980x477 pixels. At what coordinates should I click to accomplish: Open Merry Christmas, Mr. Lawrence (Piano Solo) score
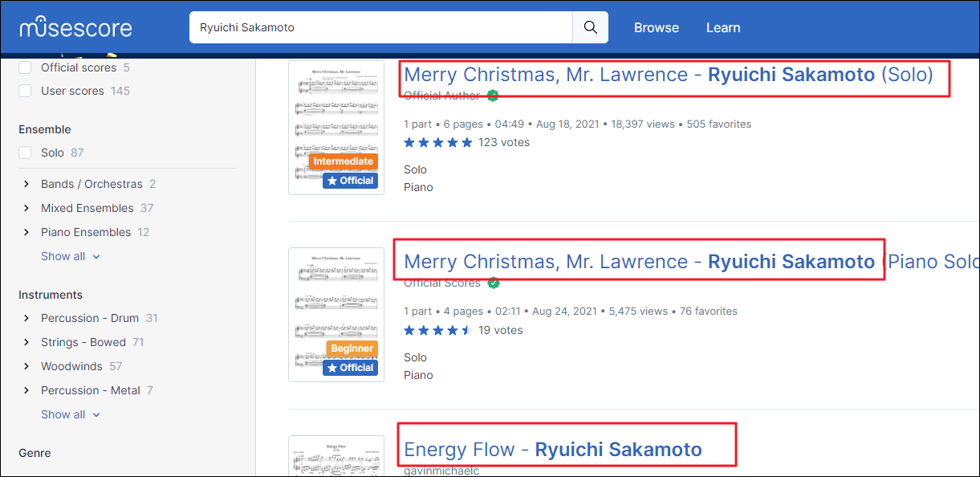coord(692,262)
